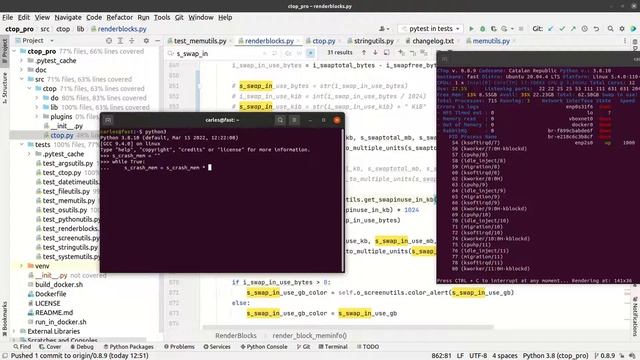Open the Python Console tool window

[264, 347]
